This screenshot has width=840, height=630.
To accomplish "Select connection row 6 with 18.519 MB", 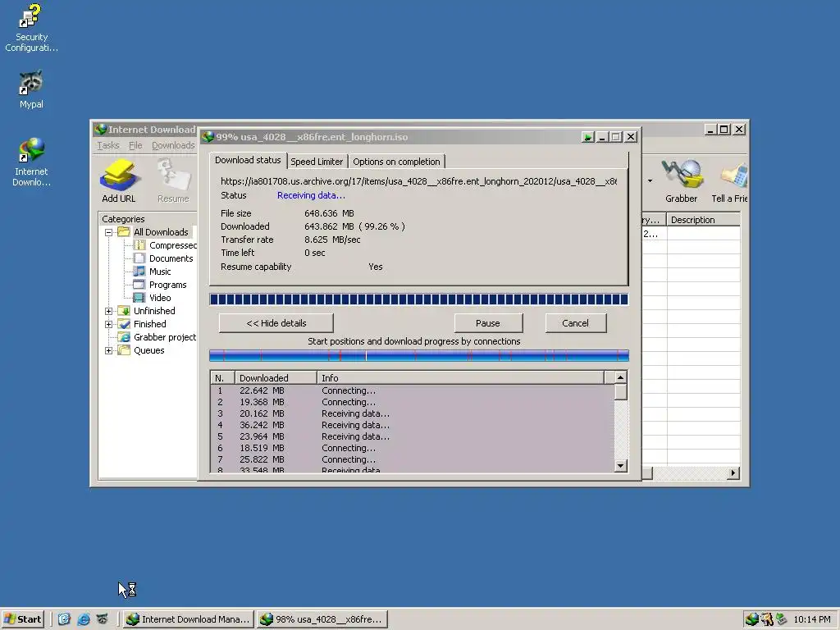I will pyautogui.click(x=413, y=449).
